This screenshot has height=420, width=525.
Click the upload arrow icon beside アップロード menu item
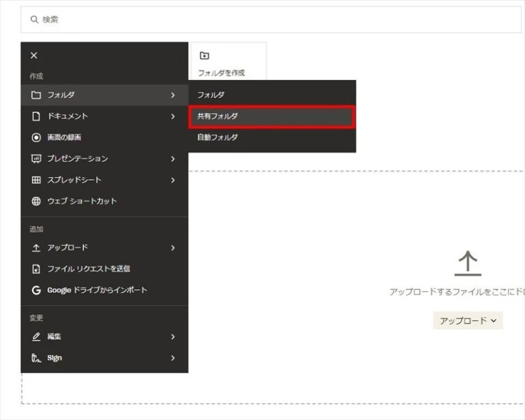(x=36, y=248)
